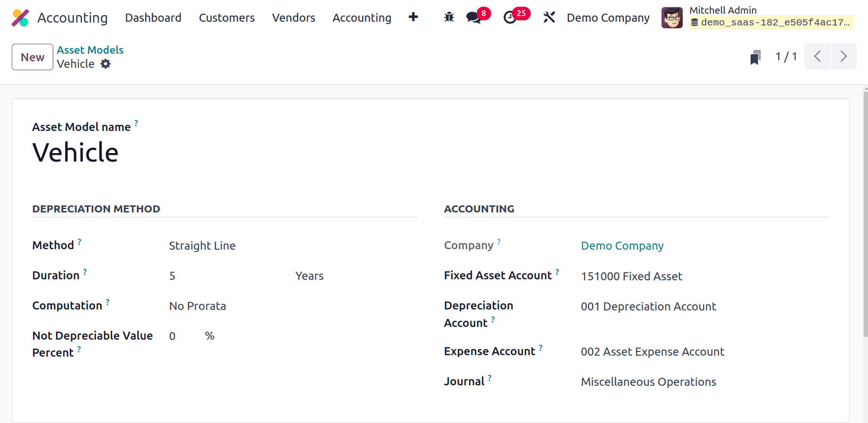Open the activities clock icon

pyautogui.click(x=510, y=17)
